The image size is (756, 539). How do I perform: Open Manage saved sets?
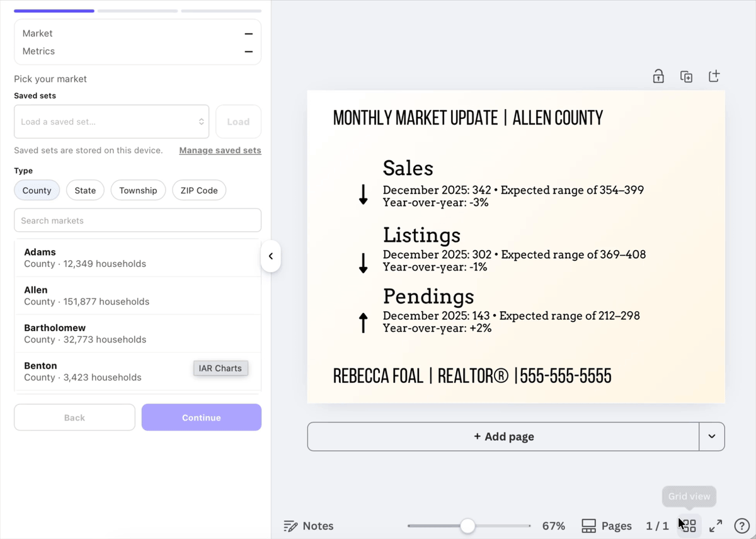(x=220, y=150)
